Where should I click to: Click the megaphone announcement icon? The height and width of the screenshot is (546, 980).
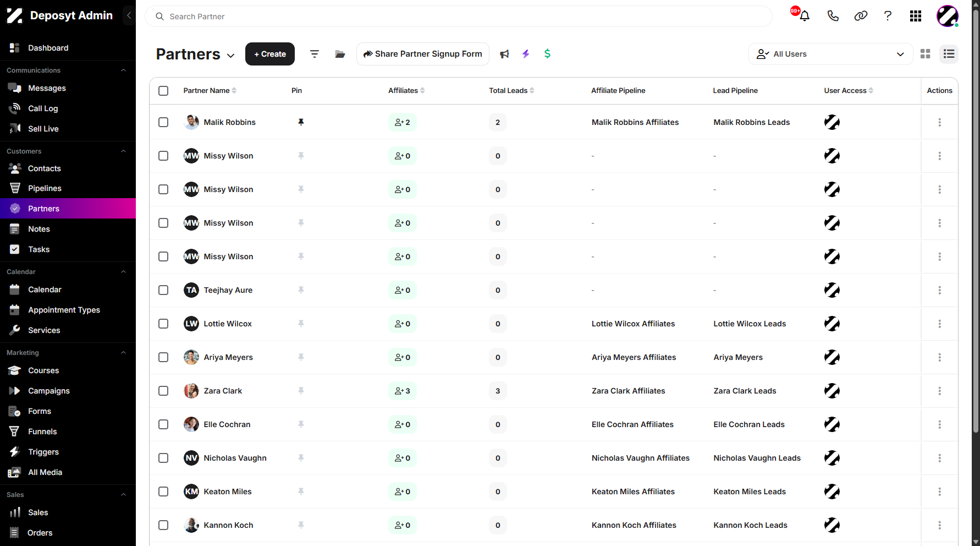[x=504, y=54]
